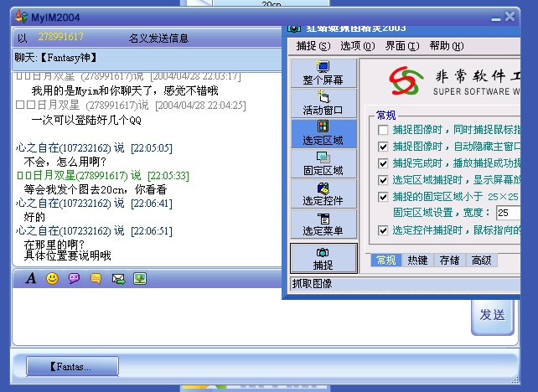Click the 好的 reply message
538x392 pixels.
(34, 217)
